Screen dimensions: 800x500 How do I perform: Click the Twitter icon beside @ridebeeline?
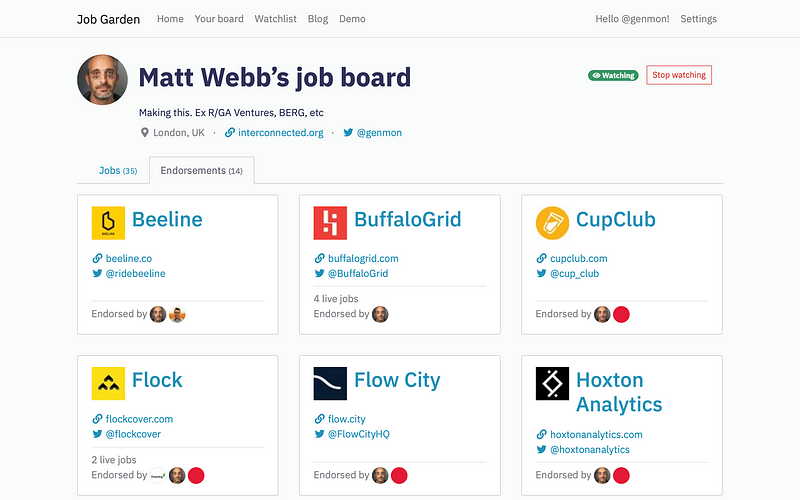coord(97,273)
